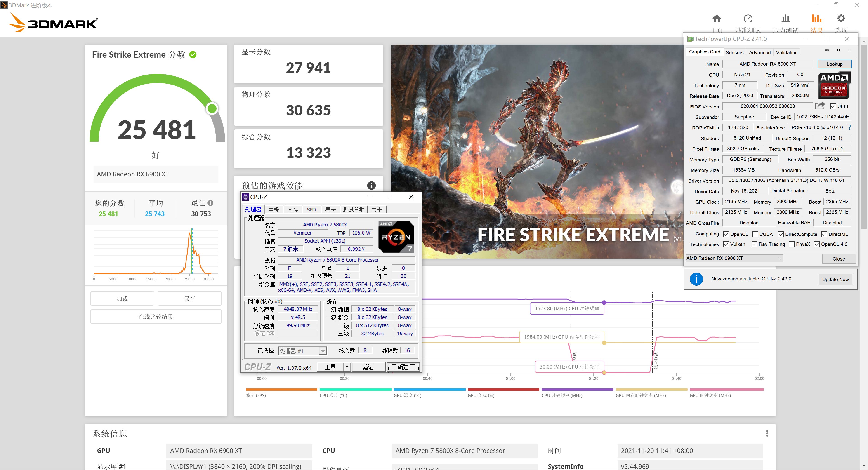This screenshot has height=470, width=868.
Task: Open the 3DMark options gear icon
Action: pos(841,19)
